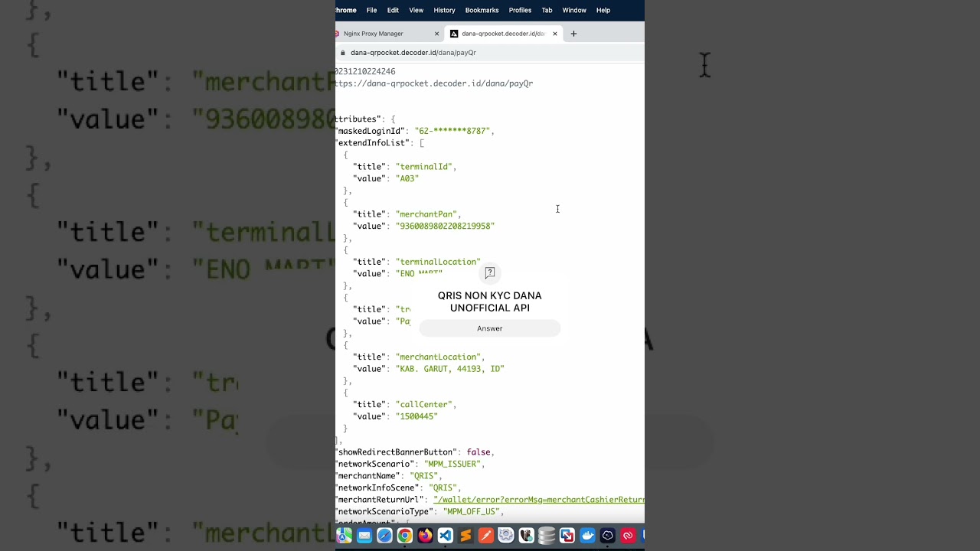Open the View menu

click(x=416, y=10)
